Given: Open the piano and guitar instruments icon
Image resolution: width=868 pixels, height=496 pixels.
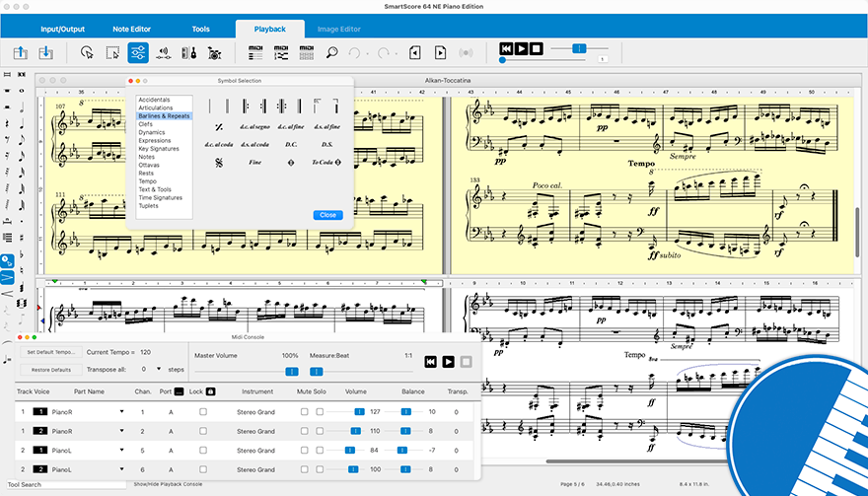Looking at the screenshot, I should point(189,53).
